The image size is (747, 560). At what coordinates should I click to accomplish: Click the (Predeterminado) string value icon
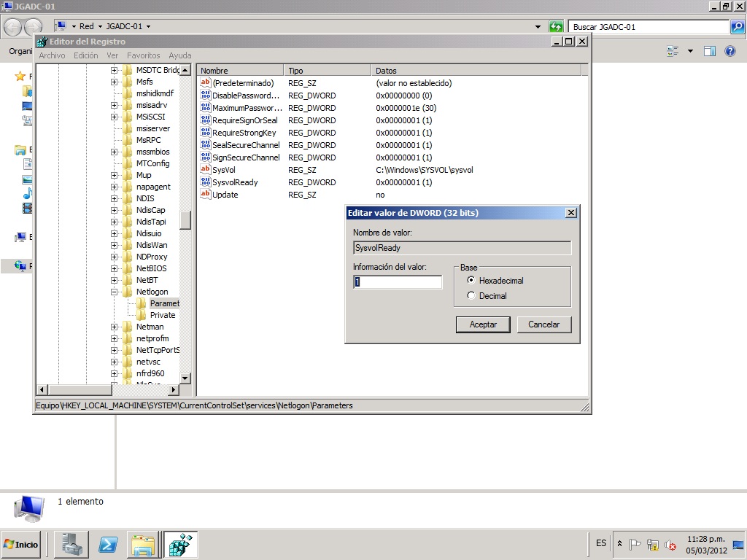(x=205, y=83)
